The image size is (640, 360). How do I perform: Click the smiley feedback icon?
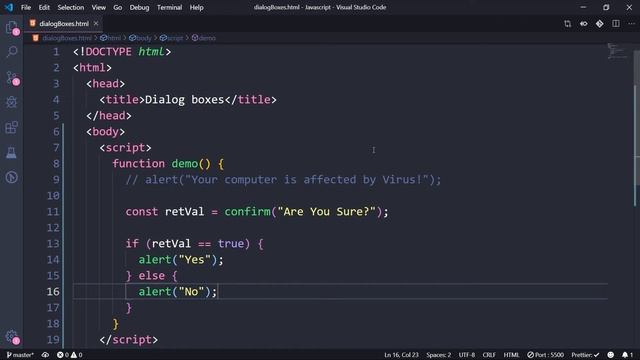(611, 355)
